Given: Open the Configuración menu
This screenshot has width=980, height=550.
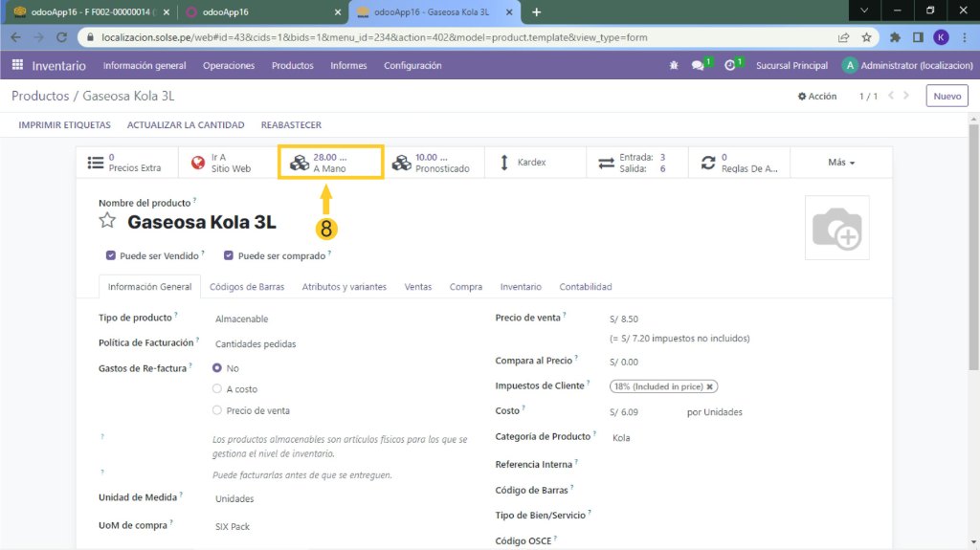Looking at the screenshot, I should 412,66.
